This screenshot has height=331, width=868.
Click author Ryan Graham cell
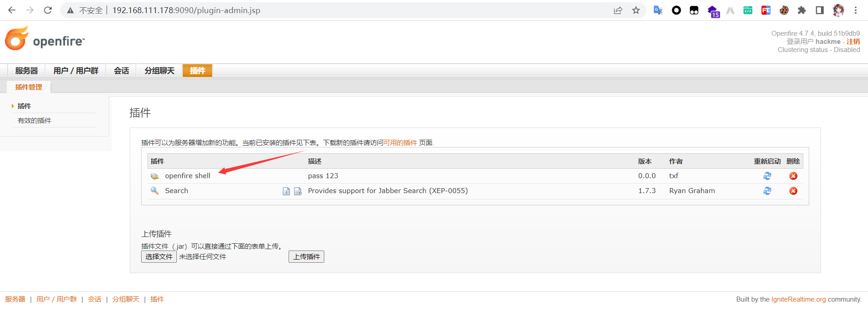[x=692, y=191]
